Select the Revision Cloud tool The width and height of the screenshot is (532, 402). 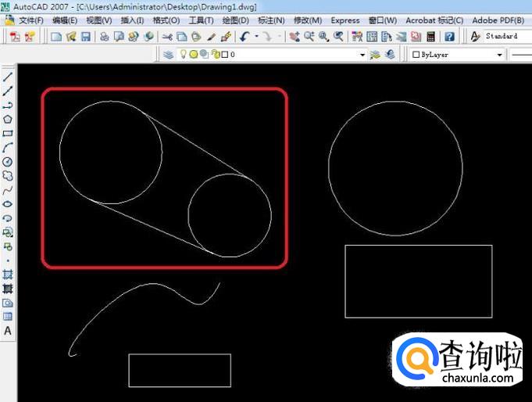point(8,176)
